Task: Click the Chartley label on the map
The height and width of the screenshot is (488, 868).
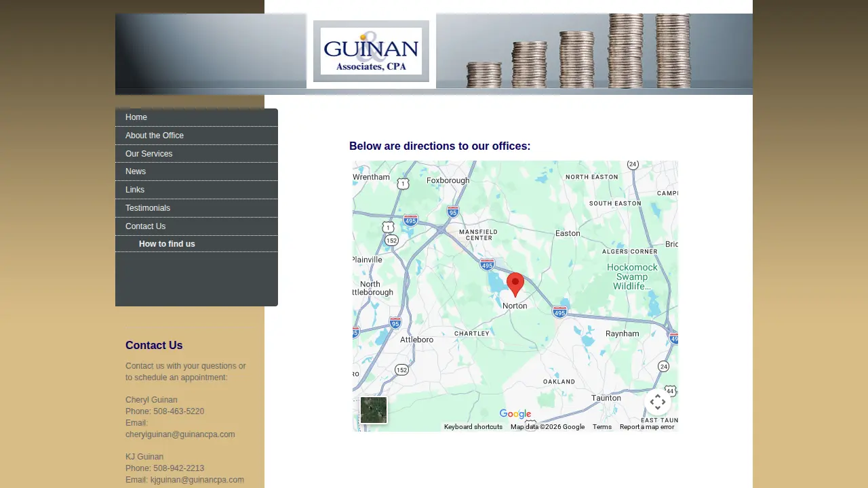Action: 472,333
